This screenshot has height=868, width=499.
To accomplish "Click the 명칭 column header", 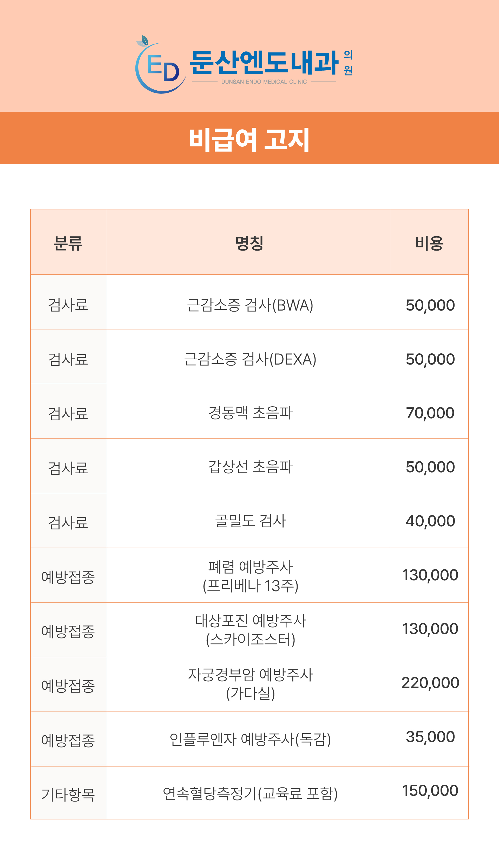I will point(249,244).
